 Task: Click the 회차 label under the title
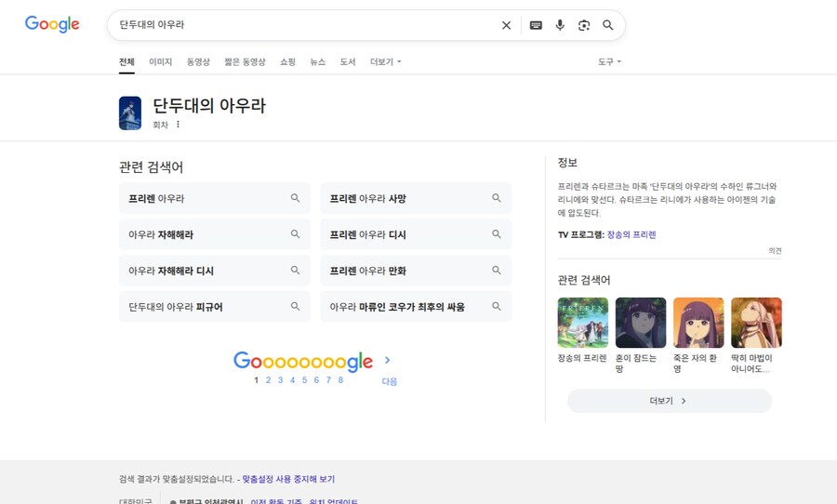coord(160,125)
